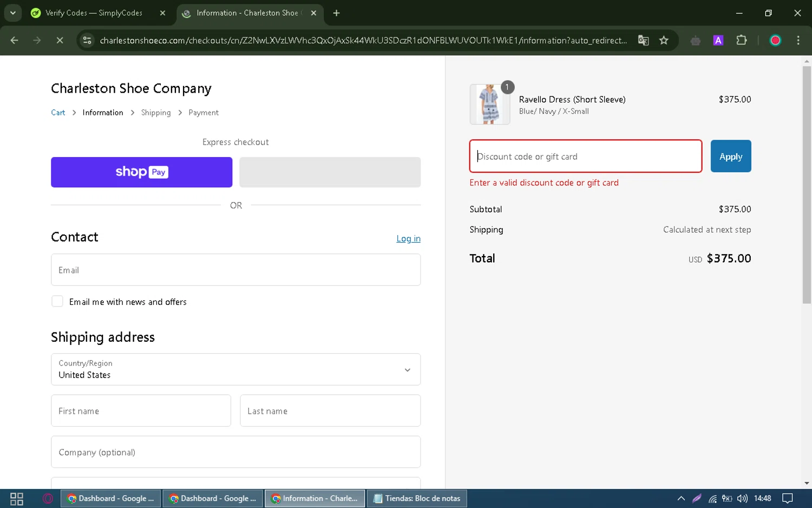
Task: Expand the Country/Region dropdown
Action: pyautogui.click(x=235, y=369)
